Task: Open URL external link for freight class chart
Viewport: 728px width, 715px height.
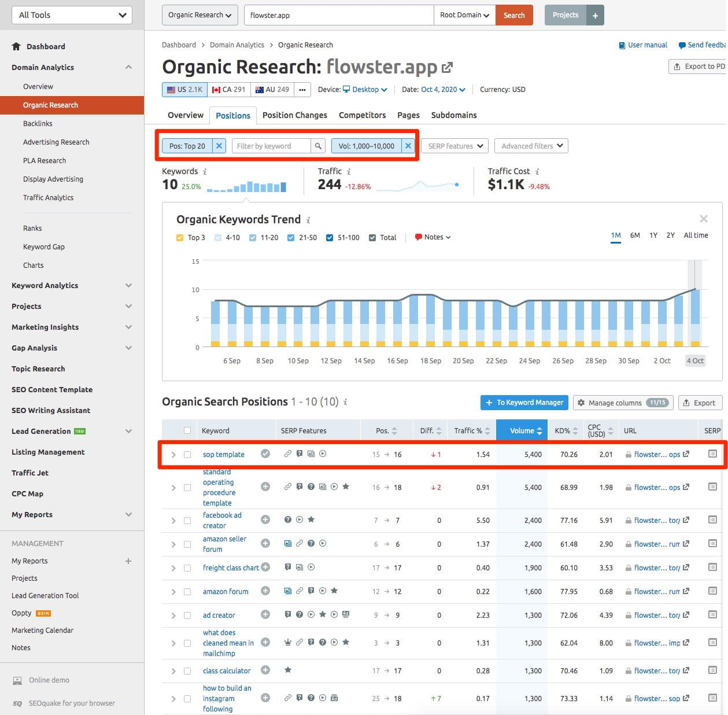Action: (686, 567)
